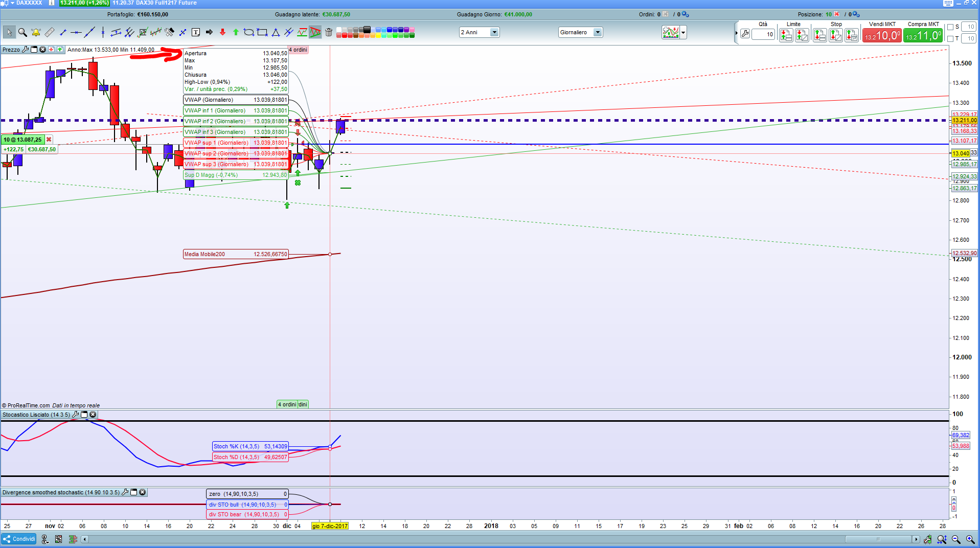The image size is (980, 548).
Task: Pick the black color swatch
Action: pos(367,30)
